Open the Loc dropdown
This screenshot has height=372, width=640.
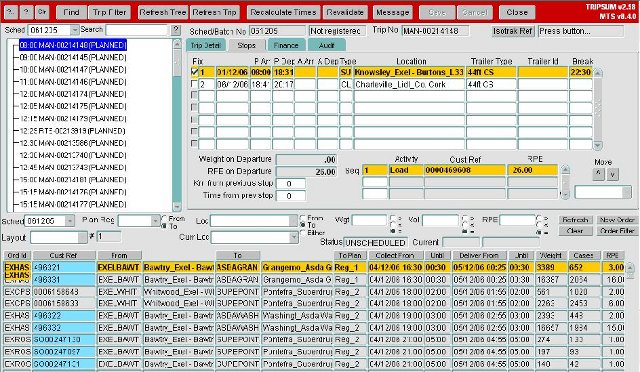(x=293, y=221)
